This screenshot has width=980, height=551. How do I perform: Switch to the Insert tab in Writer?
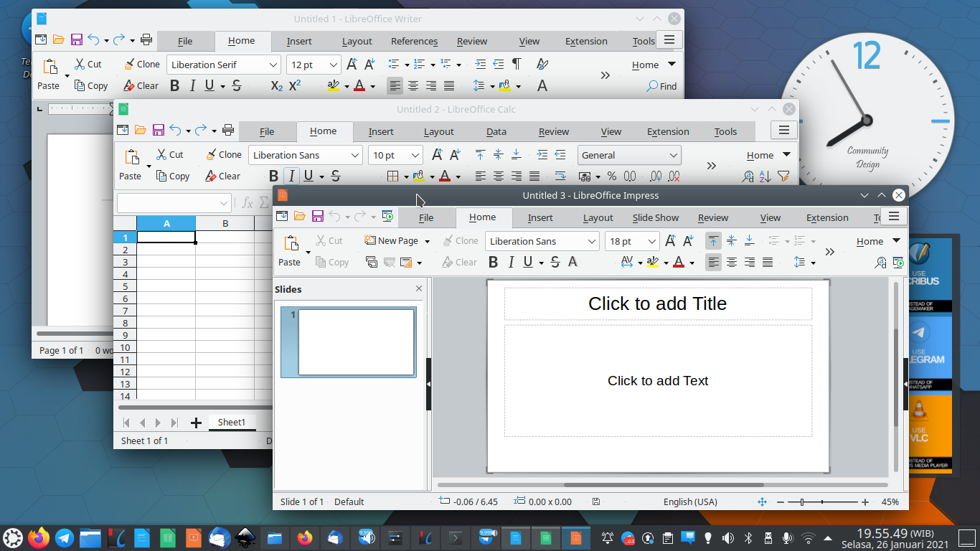coord(299,41)
